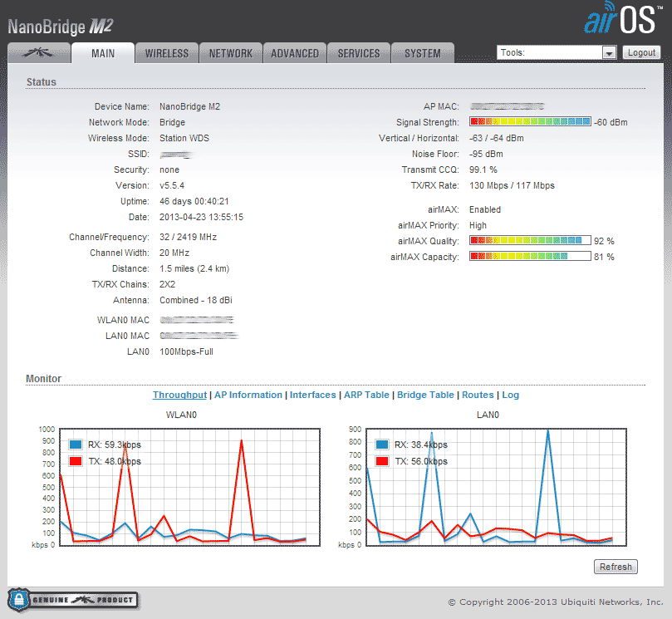
Task: Open the Ubiquiti logo tab
Action: click(x=39, y=52)
